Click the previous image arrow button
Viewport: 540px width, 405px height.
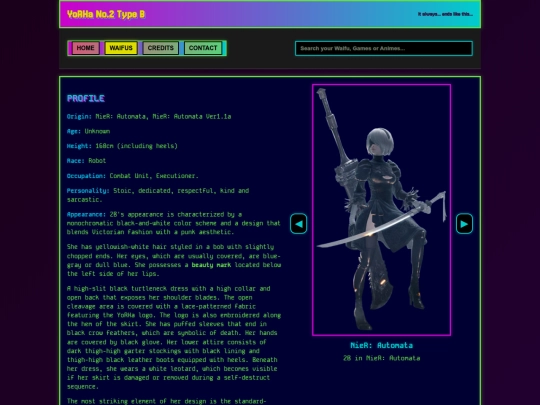[299, 224]
